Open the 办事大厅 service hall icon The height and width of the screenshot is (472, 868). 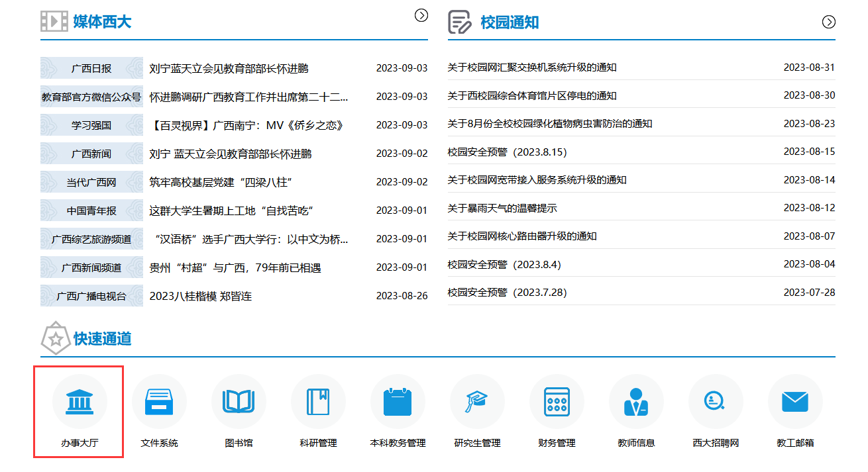coord(80,402)
